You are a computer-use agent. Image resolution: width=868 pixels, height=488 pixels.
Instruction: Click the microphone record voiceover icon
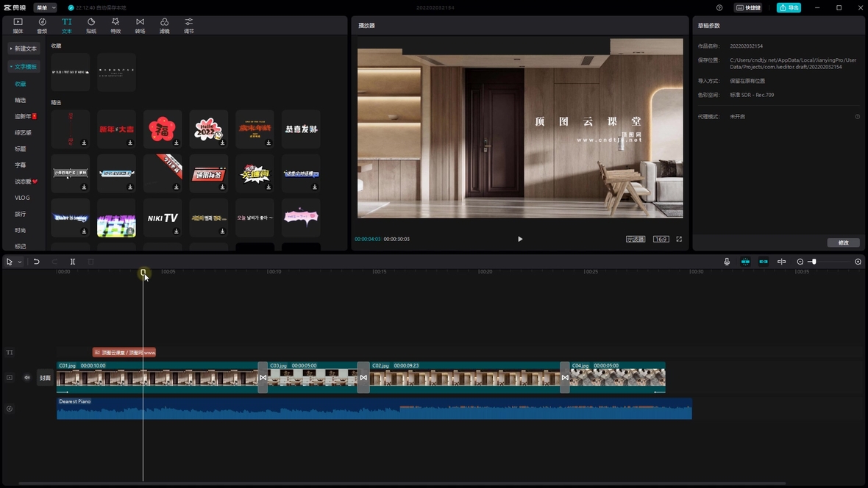click(727, 262)
